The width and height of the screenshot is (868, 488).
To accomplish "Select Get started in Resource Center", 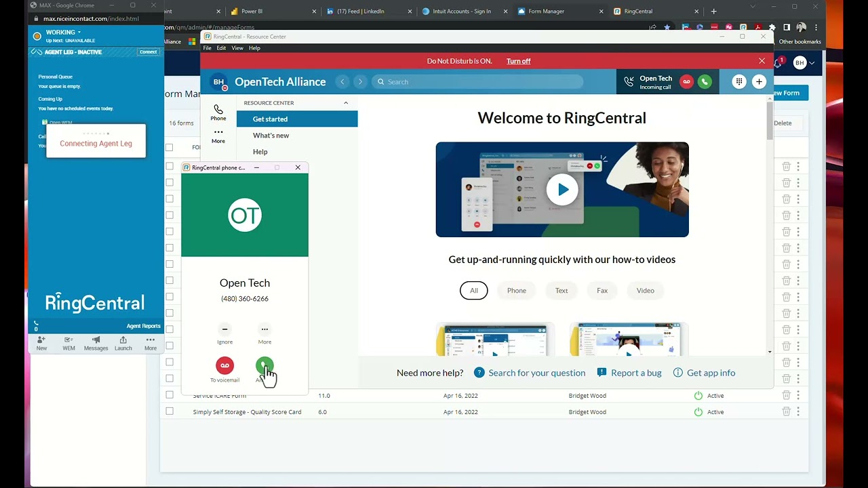I will click(x=297, y=119).
